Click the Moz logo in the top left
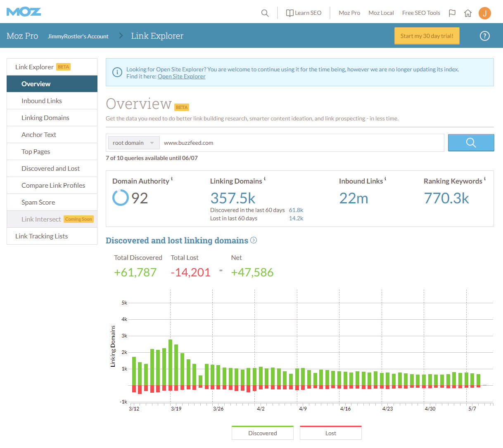 pos(24,12)
